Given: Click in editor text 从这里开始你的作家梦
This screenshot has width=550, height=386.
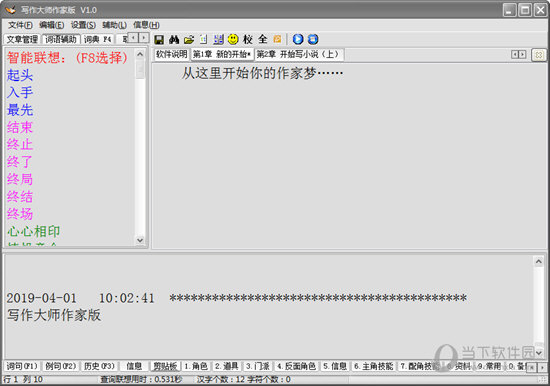Looking at the screenshot, I should [x=249, y=74].
